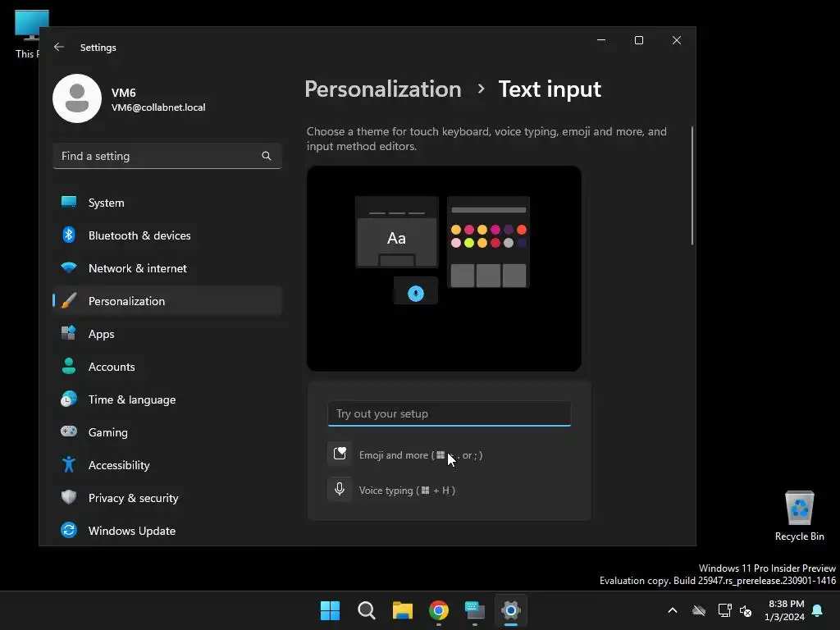This screenshot has height=630, width=840.
Task: Go to Windows Update label in sidebar
Action: (132, 531)
